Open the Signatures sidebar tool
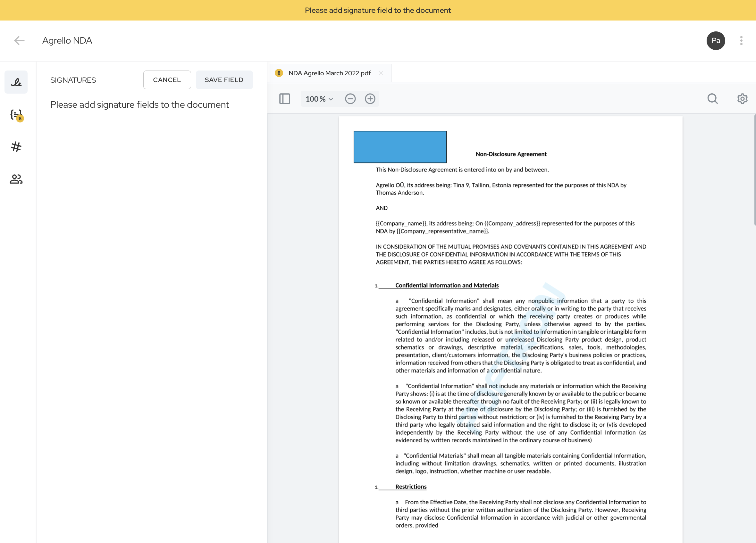Viewport: 756px width, 543px height. point(16,82)
